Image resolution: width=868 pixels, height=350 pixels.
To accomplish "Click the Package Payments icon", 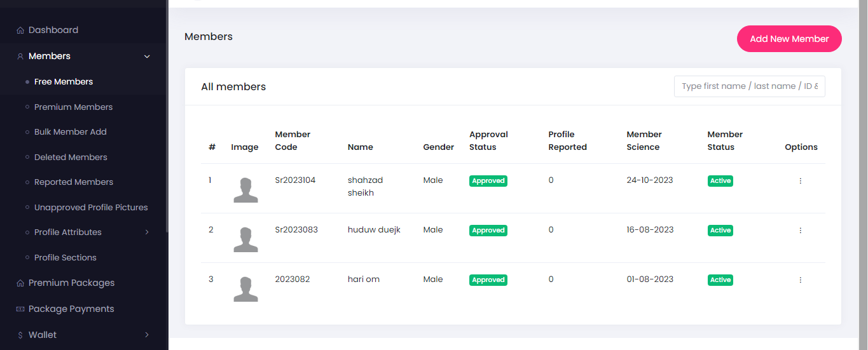I will tap(20, 309).
